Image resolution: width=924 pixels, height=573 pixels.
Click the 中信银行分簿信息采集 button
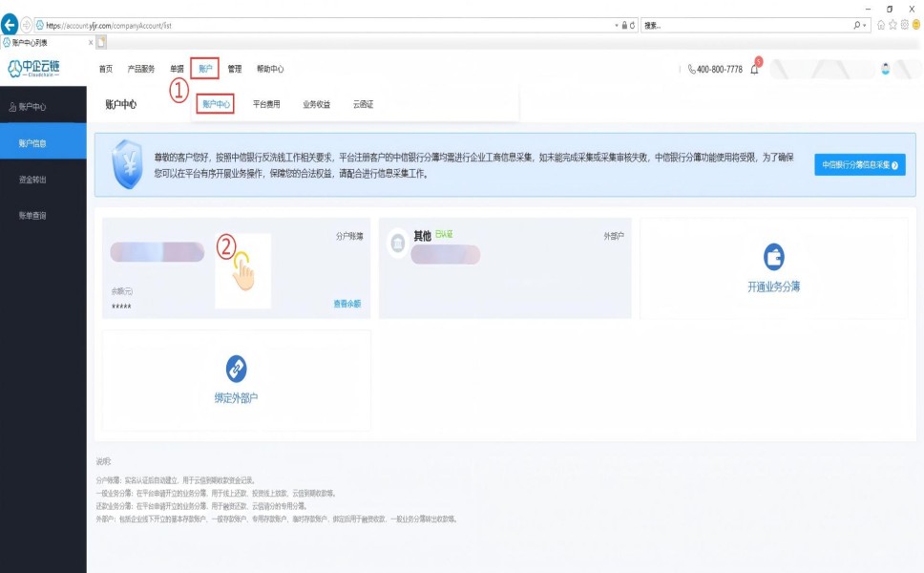859,164
